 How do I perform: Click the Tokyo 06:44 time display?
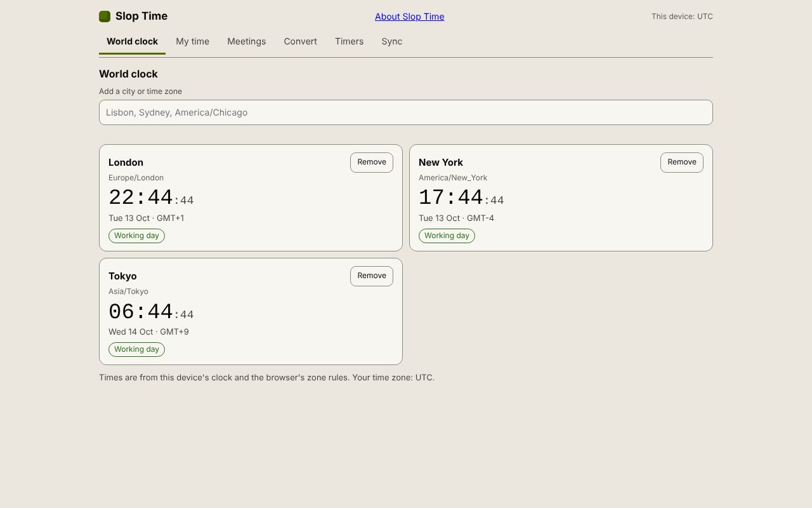pos(151,312)
